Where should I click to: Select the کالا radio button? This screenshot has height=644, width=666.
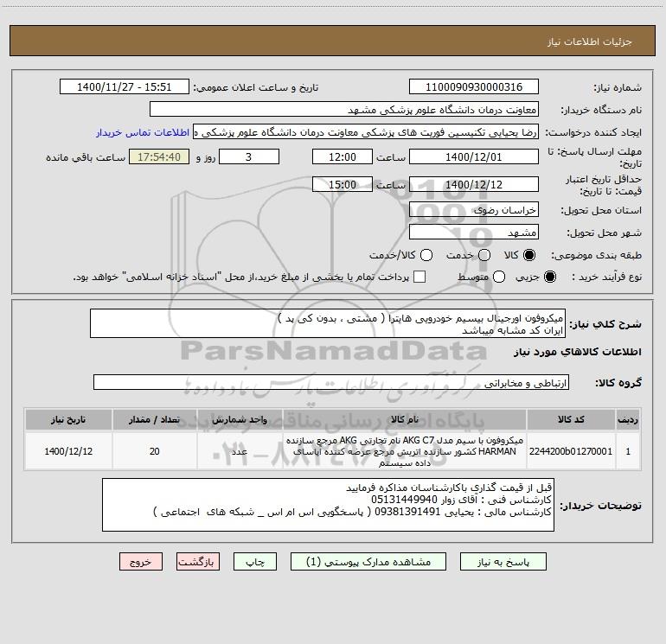[529, 255]
